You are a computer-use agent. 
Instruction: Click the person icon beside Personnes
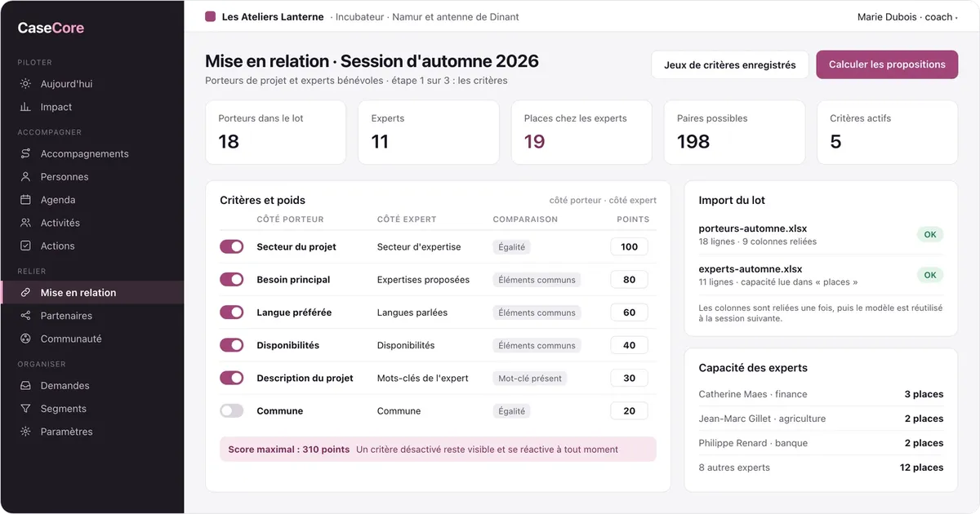pos(25,176)
